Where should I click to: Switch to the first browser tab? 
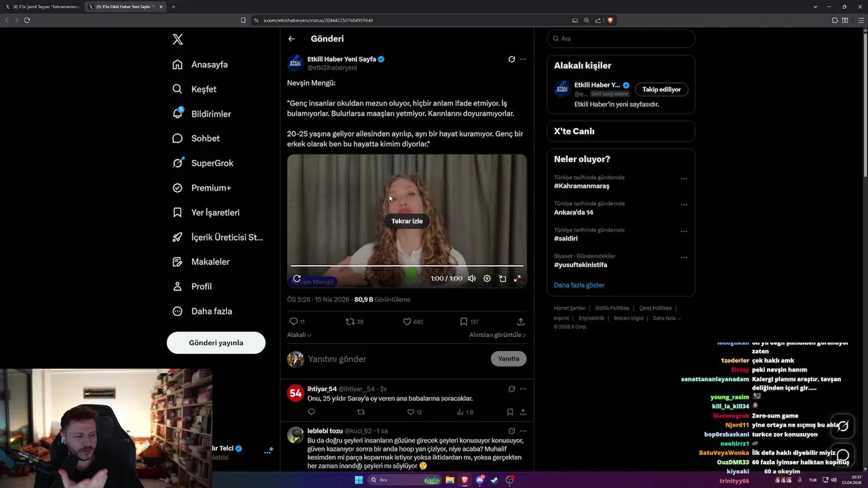(x=45, y=7)
